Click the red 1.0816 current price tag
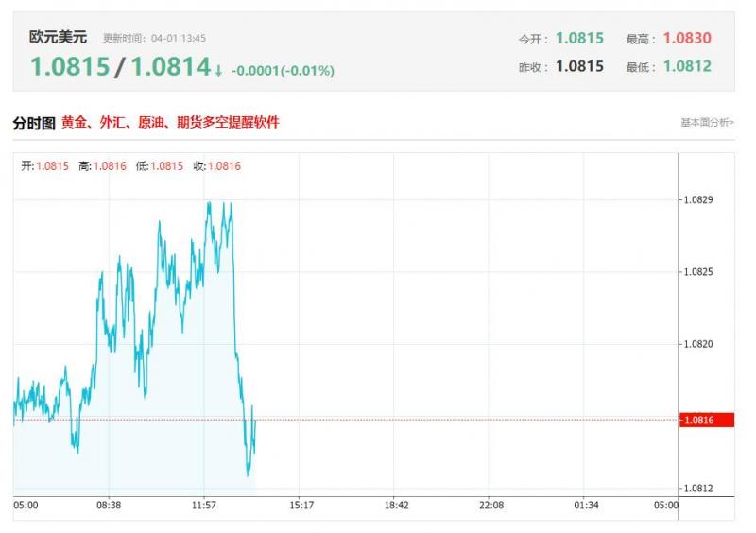 coord(707,420)
